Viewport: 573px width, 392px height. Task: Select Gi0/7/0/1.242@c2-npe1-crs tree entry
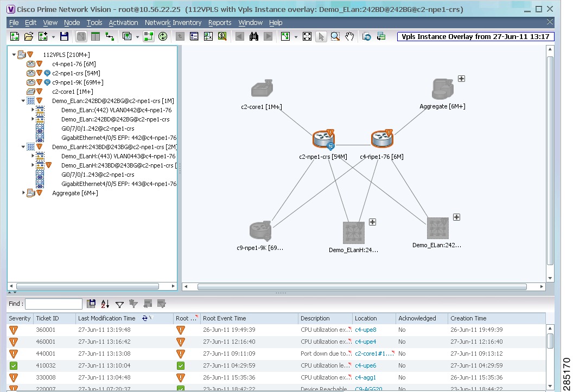(98, 128)
